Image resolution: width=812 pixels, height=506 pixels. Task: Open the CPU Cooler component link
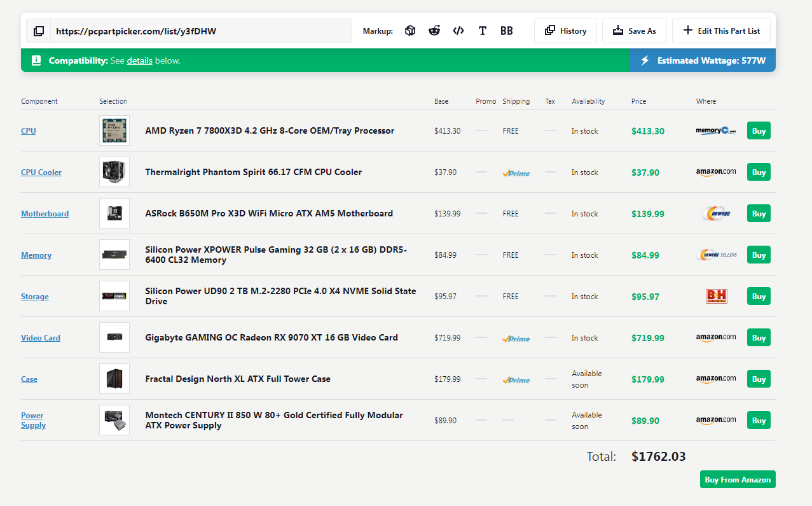(x=41, y=172)
